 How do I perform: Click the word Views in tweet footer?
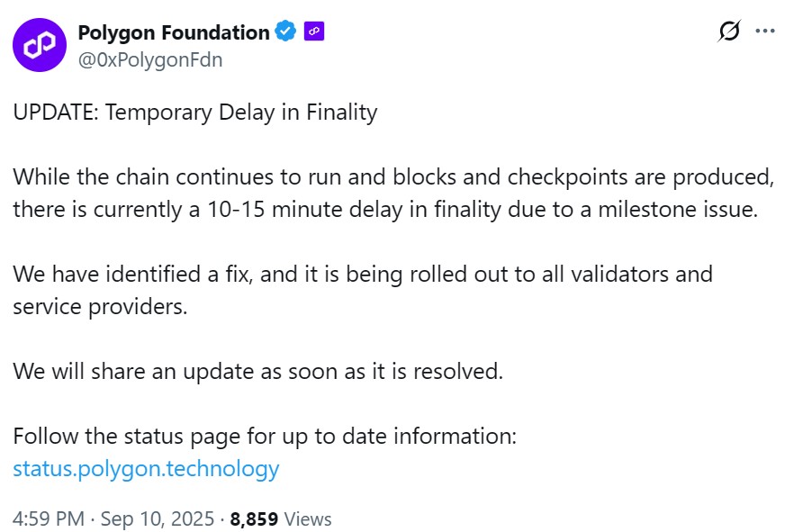tap(308, 519)
